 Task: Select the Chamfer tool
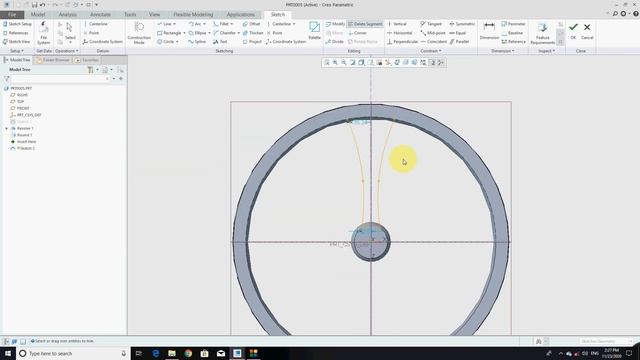pyautogui.click(x=224, y=33)
